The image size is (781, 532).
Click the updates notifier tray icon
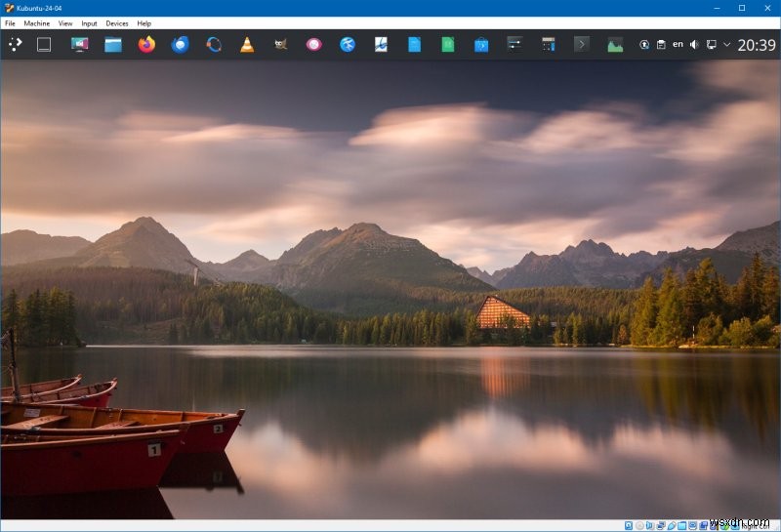644,44
